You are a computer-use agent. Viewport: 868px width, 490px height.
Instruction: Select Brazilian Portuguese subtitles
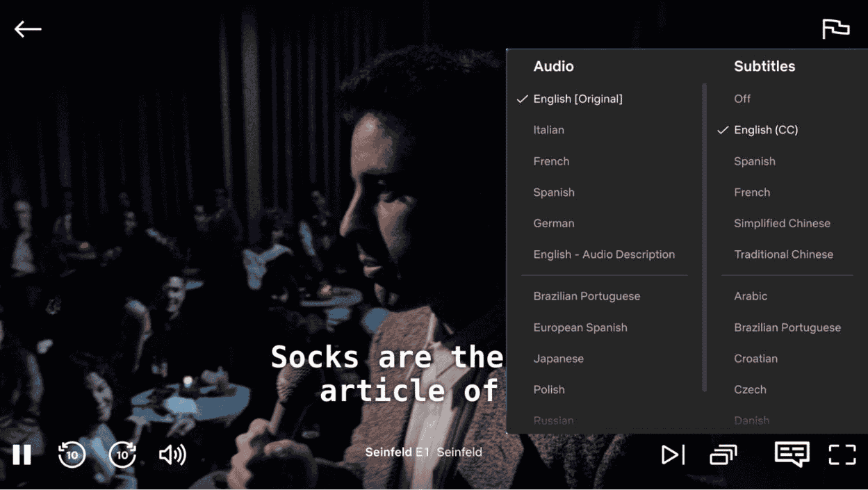pyautogui.click(x=787, y=327)
